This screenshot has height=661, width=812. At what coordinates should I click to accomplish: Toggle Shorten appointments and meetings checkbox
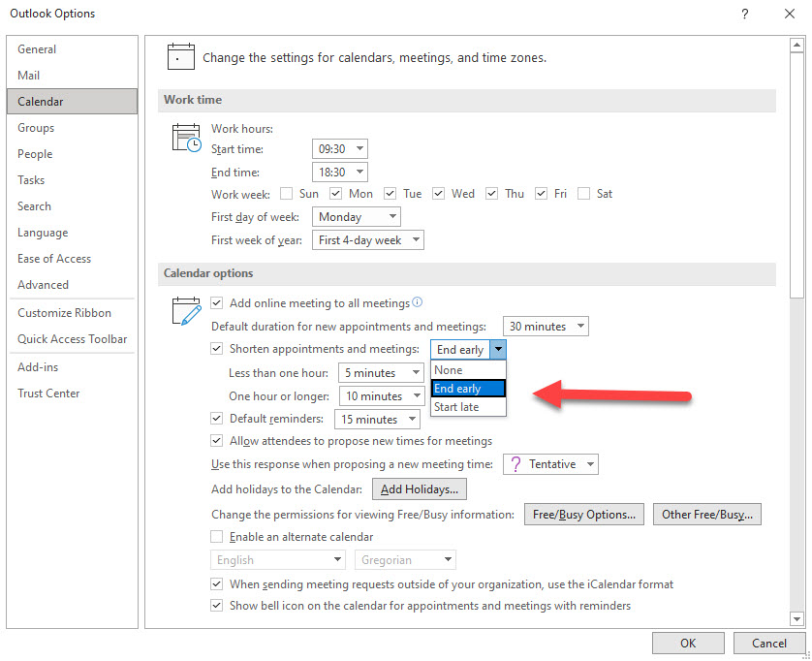(216, 349)
